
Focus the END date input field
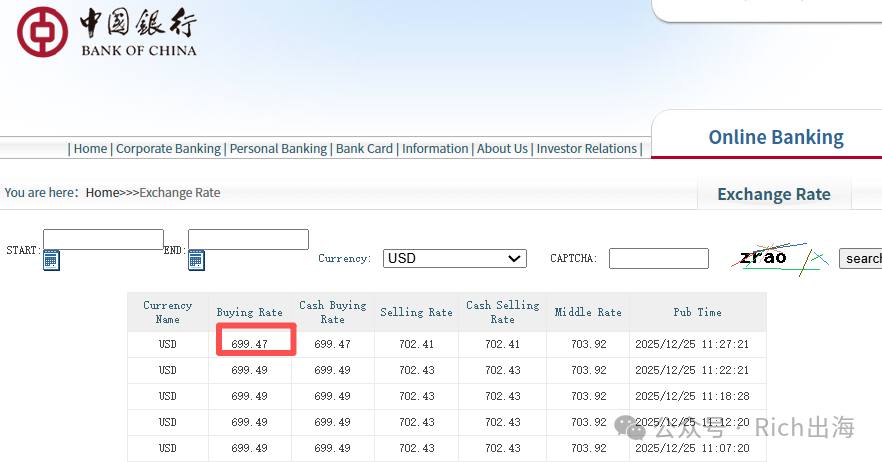pos(248,239)
